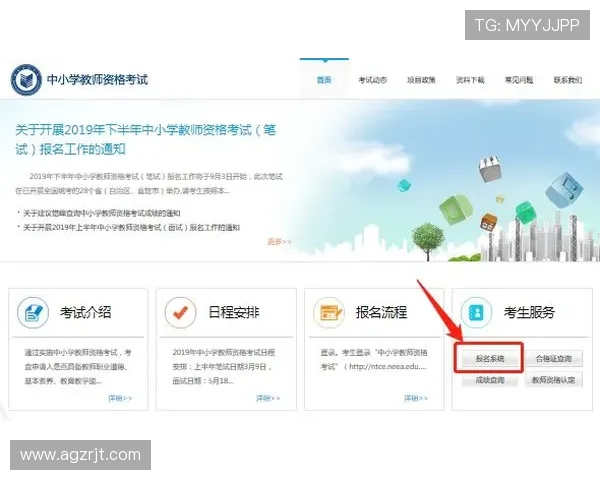600x480 pixels.
Task: Click the 报名流程 form icon
Action: 329,313
